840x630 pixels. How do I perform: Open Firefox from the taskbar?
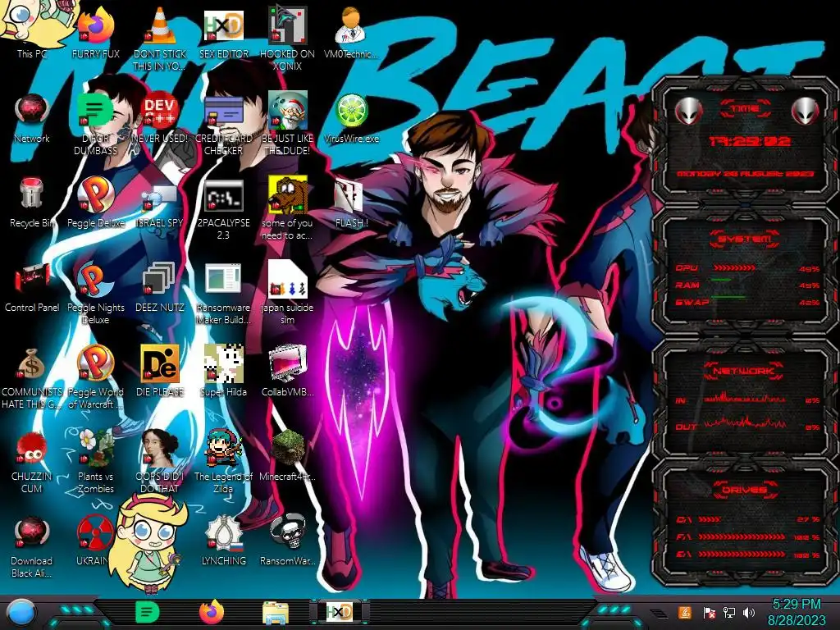211,612
